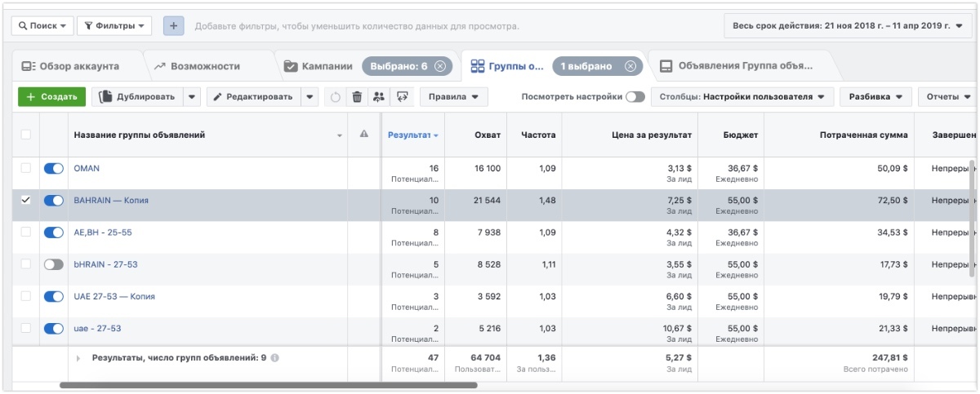Click the add filters placeholder field
Viewport: 980px width, 394px height.
(357, 26)
